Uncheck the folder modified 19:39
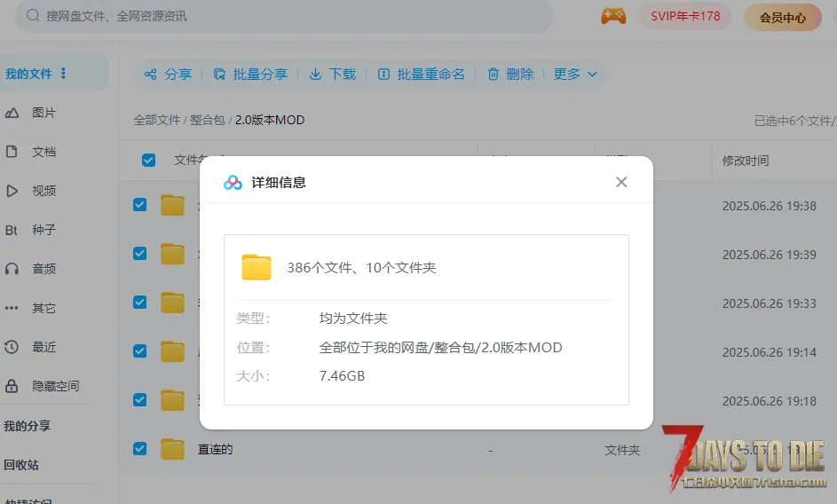Image resolution: width=837 pixels, height=504 pixels. [140, 253]
